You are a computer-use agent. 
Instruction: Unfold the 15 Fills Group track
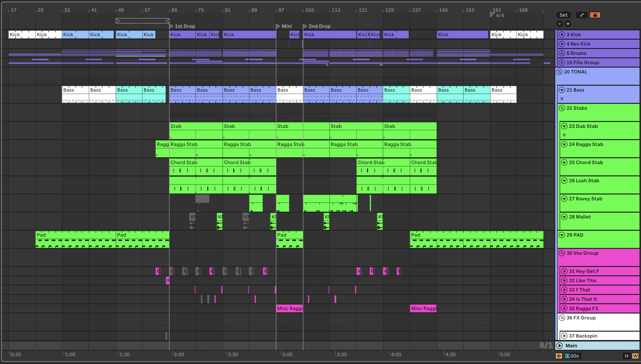[x=562, y=62]
